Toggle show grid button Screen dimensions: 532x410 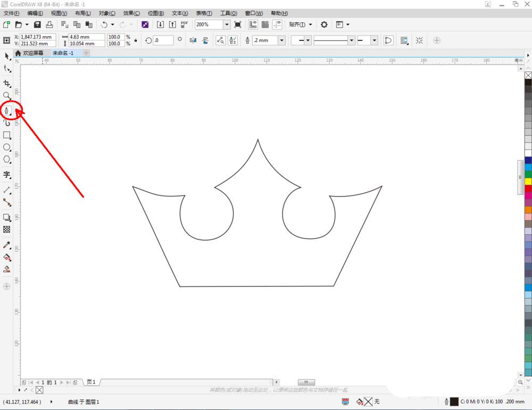[x=265, y=24]
